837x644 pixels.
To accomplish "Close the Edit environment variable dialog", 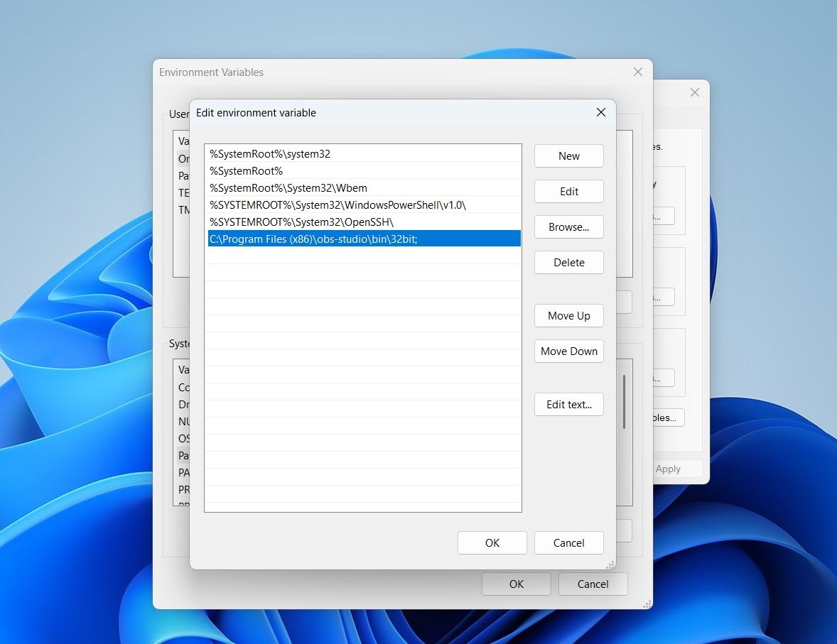I will pyautogui.click(x=600, y=113).
